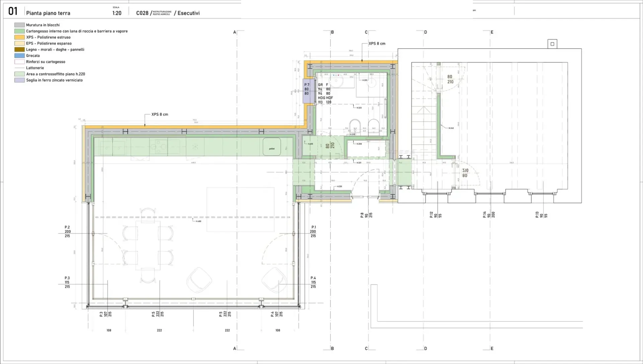Click the 'XPS 8 cm' annotation above the kitchen wall
Screen dimensions: 643x364
tap(160, 115)
